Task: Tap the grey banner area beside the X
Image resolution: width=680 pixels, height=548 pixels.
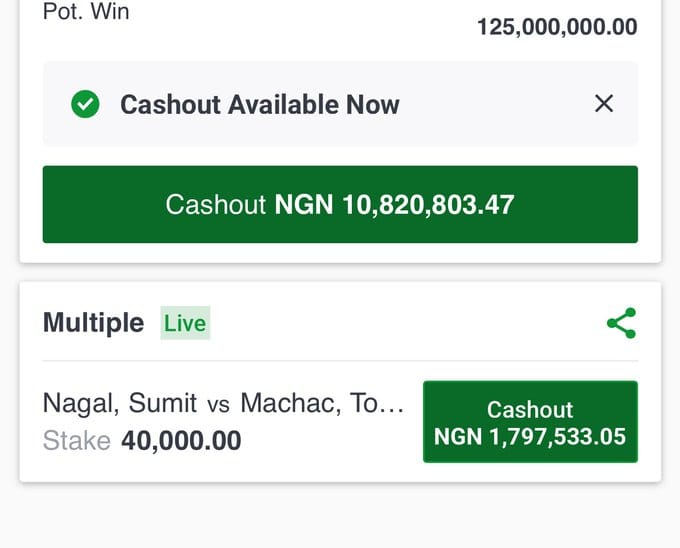Action: pyautogui.click(x=500, y=104)
